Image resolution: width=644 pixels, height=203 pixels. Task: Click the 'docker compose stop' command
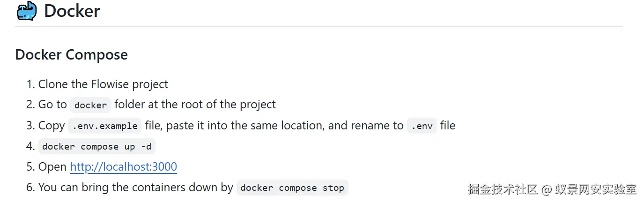coord(292,188)
